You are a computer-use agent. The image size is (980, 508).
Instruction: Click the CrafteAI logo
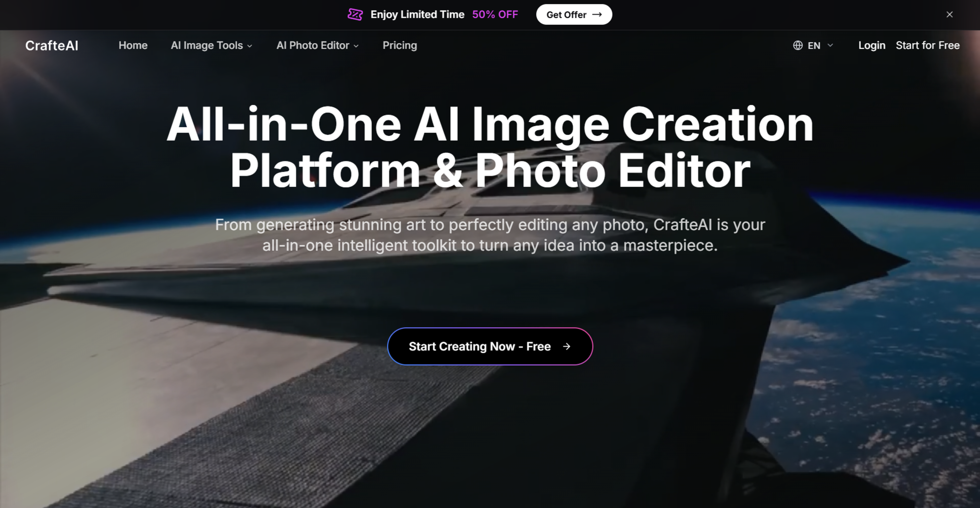(52, 45)
